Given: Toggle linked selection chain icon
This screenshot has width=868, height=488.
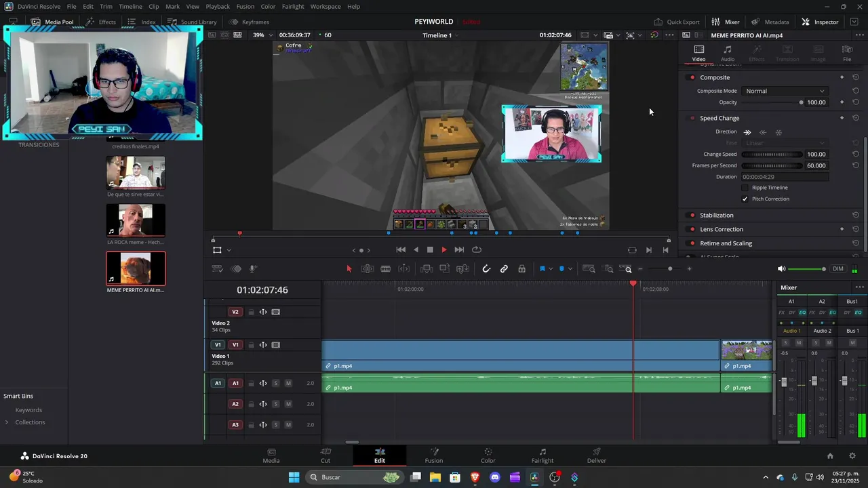Looking at the screenshot, I should tap(504, 269).
